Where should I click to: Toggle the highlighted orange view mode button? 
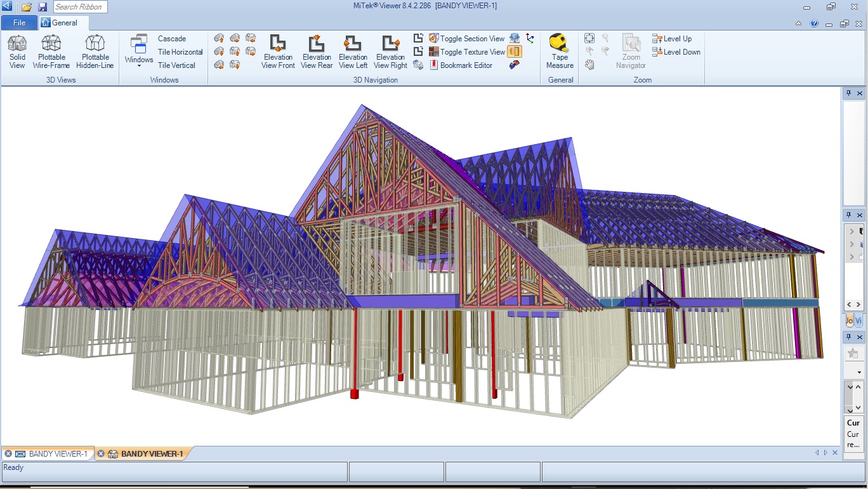514,52
